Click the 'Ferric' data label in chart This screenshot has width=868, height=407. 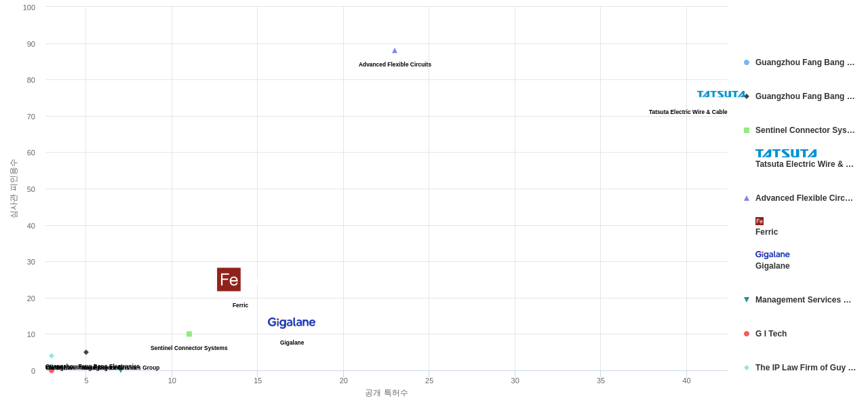click(240, 305)
